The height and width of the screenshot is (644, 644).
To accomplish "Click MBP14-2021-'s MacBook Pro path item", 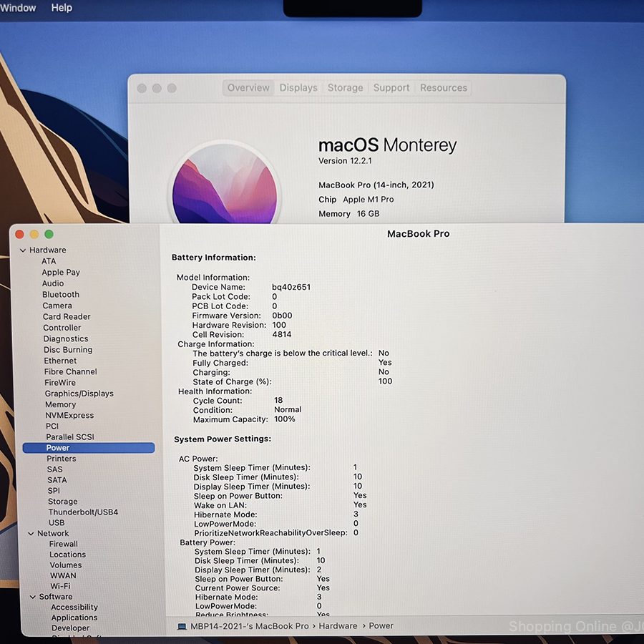I will (x=249, y=626).
